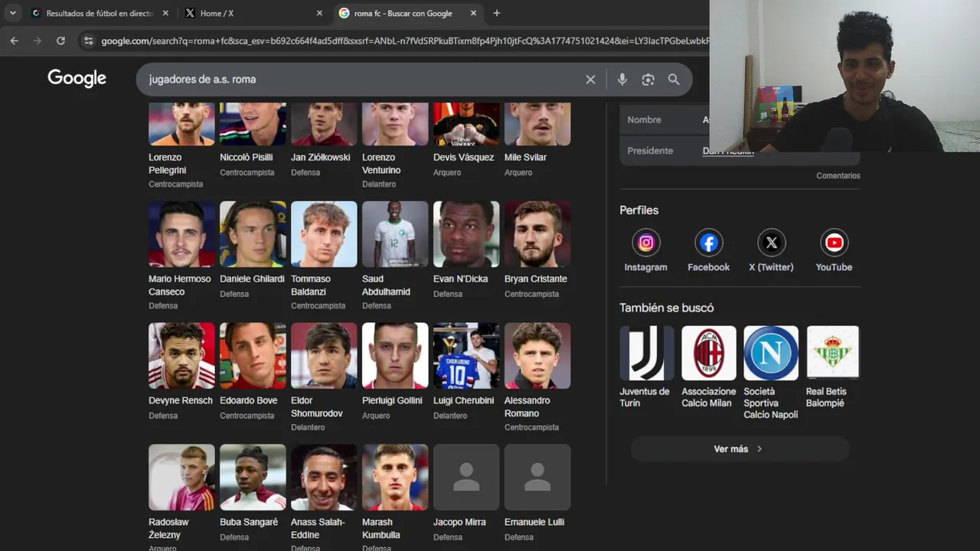
Task: Select Mario Hermoso Canseco photo
Action: coord(181,234)
